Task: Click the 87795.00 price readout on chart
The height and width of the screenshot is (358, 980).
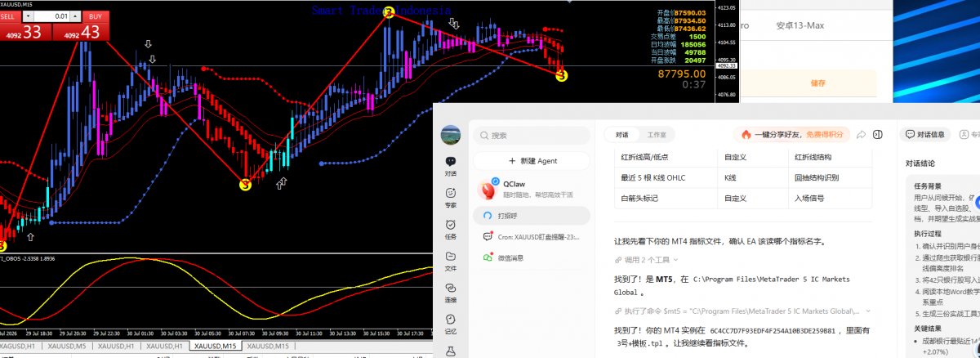Action: 682,74
